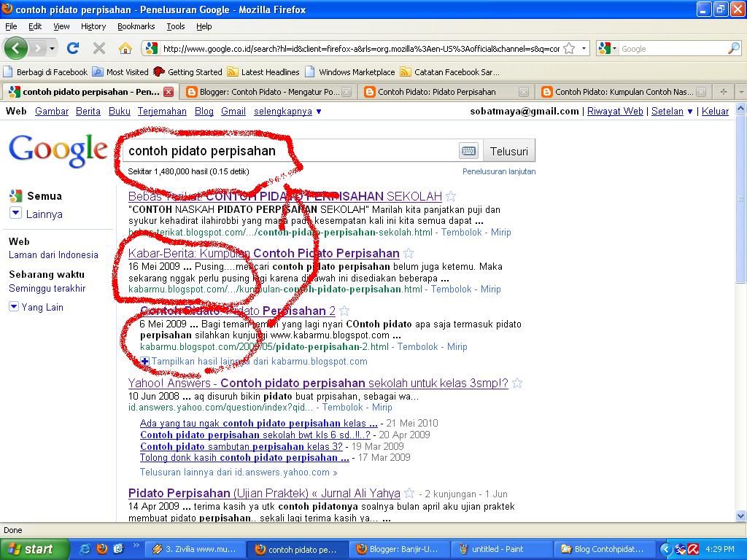This screenshot has width=747, height=560.
Task: Star the Bebas Terikat search result
Action: (x=451, y=196)
